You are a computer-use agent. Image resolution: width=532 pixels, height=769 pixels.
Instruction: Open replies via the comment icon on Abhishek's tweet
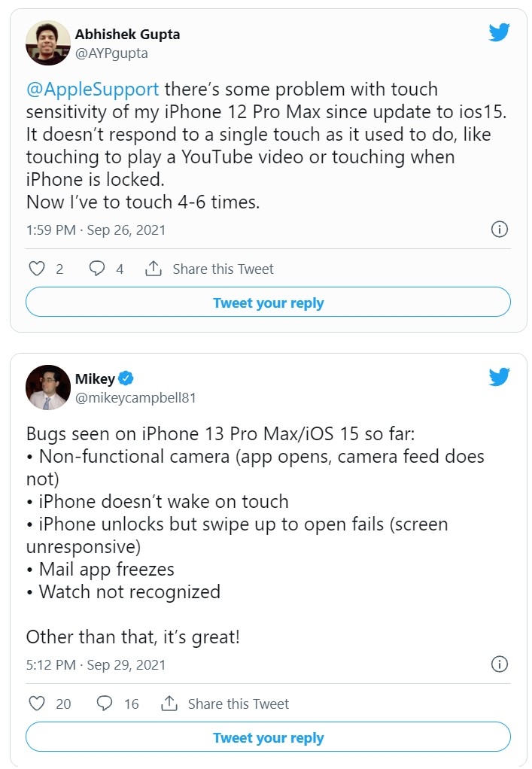pyautogui.click(x=95, y=268)
